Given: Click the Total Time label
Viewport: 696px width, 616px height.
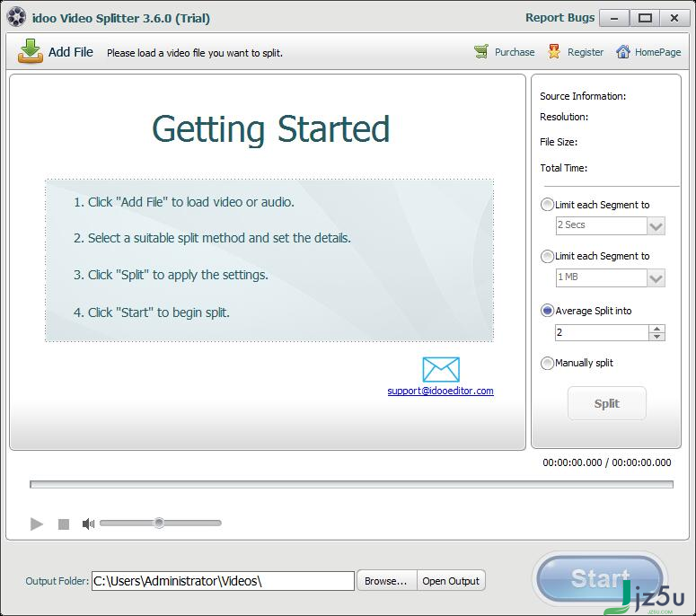Looking at the screenshot, I should pyautogui.click(x=563, y=168).
